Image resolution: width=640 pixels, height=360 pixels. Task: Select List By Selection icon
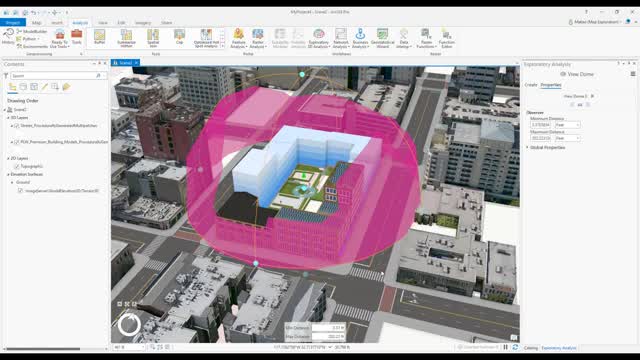tap(34, 87)
